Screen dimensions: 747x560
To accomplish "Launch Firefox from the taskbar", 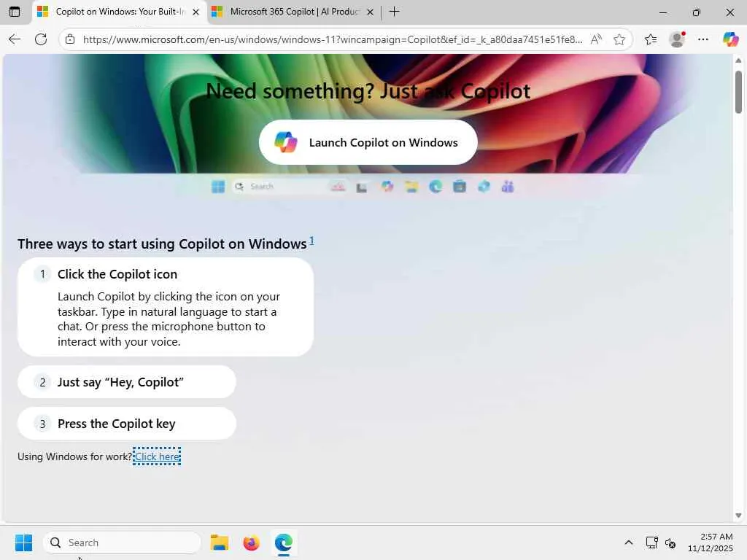I will pos(251,542).
